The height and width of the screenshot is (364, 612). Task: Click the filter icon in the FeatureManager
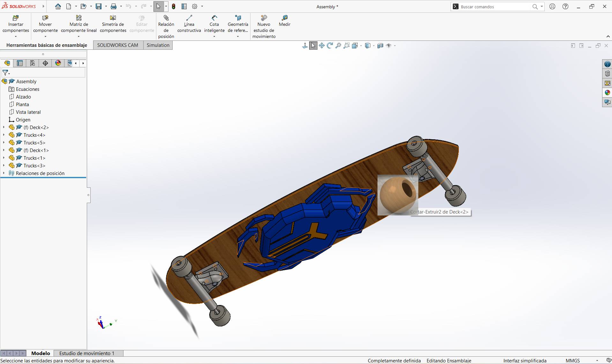pos(5,73)
